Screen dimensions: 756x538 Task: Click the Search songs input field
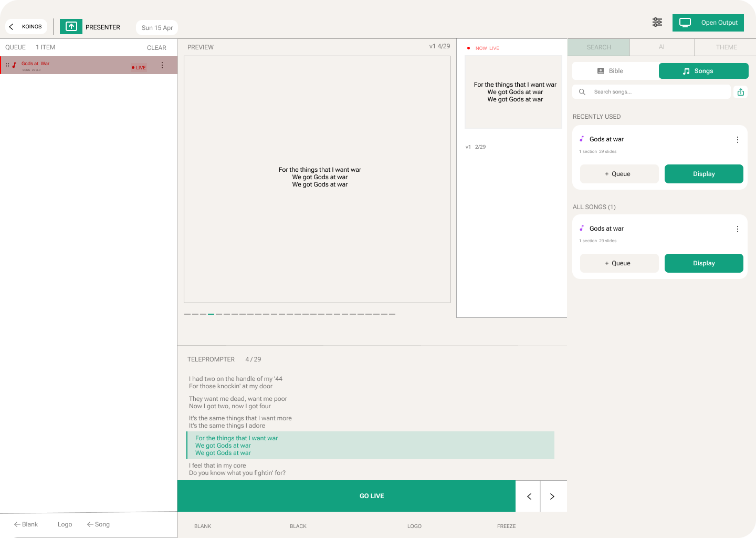[656, 92]
